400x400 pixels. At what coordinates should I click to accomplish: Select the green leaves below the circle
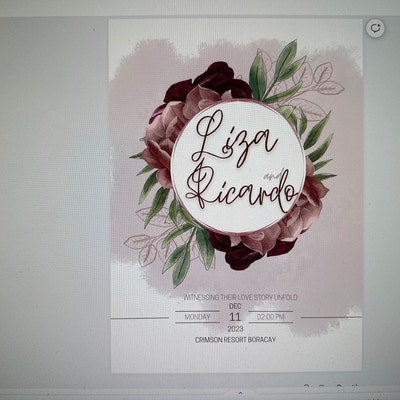tap(188, 247)
